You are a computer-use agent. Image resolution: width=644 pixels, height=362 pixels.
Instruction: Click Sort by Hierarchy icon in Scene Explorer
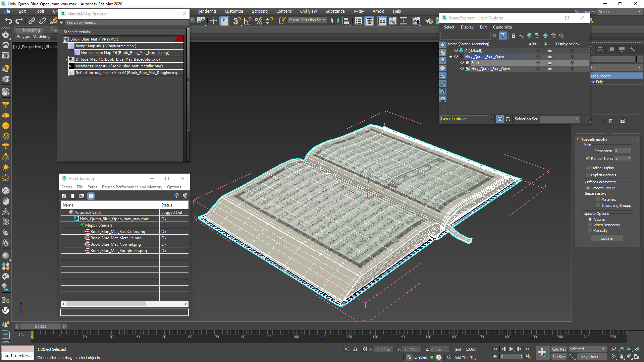pyautogui.click(x=508, y=119)
